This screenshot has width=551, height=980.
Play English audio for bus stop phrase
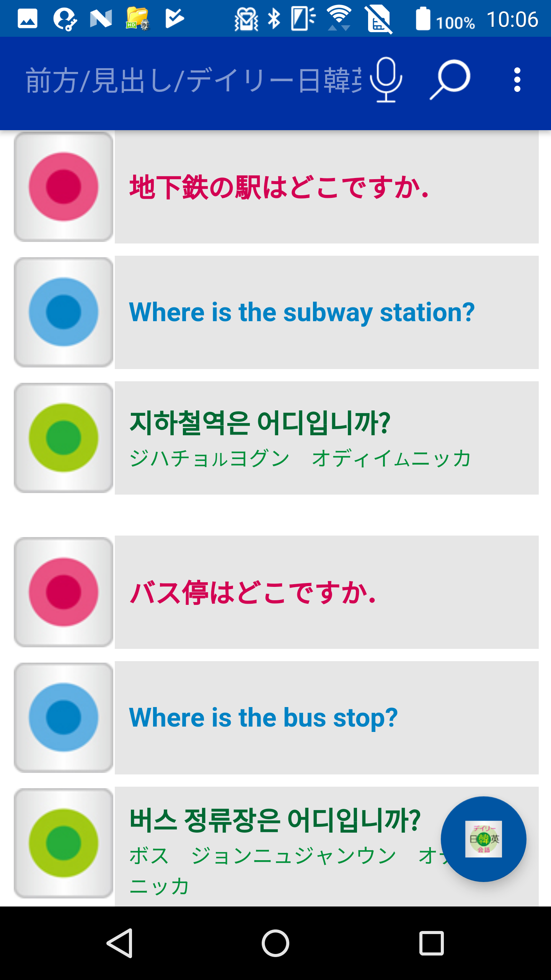[64, 718]
